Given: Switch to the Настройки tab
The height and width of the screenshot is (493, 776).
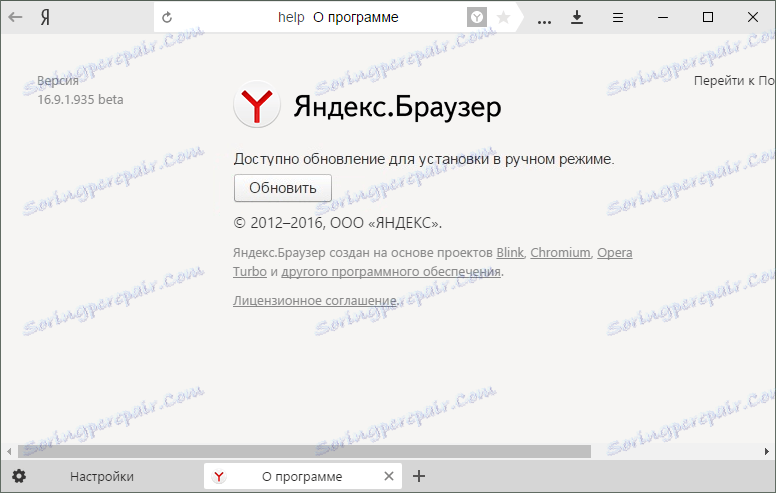Looking at the screenshot, I should pos(102,477).
